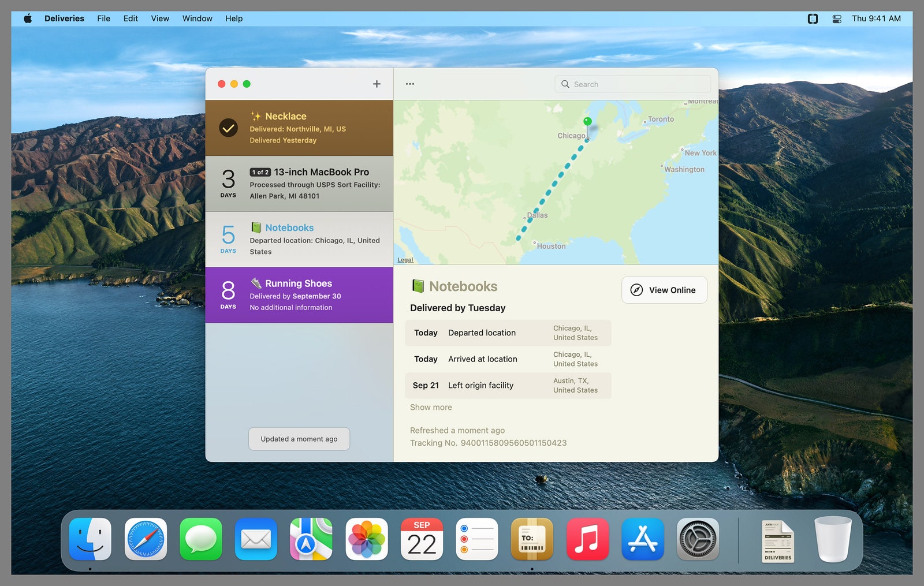Open the File menu

click(x=103, y=18)
